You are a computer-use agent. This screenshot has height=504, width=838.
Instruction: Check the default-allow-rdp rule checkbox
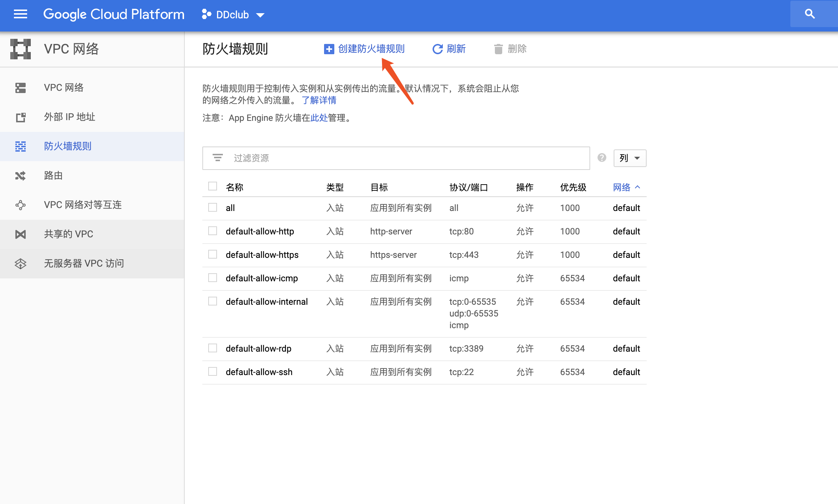[x=213, y=348]
